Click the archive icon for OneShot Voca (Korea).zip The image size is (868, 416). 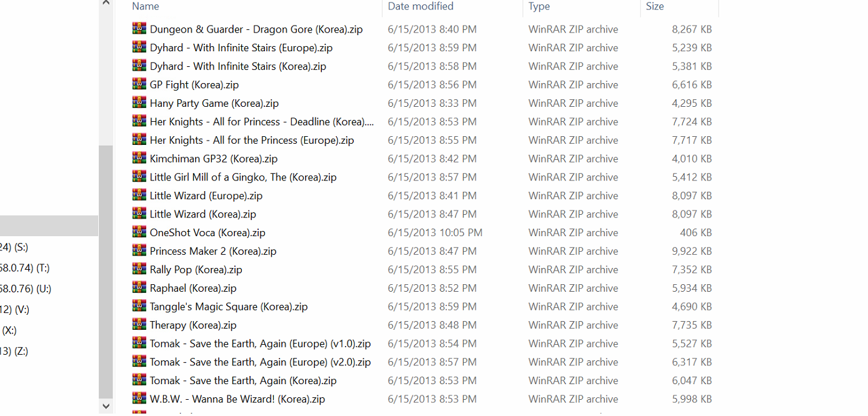[139, 232]
